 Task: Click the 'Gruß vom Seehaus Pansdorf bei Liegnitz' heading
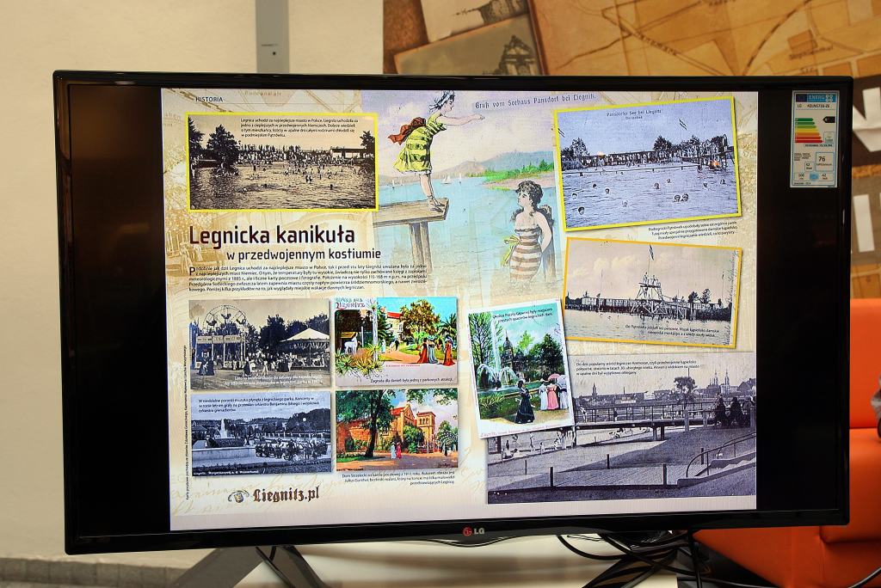tap(537, 101)
